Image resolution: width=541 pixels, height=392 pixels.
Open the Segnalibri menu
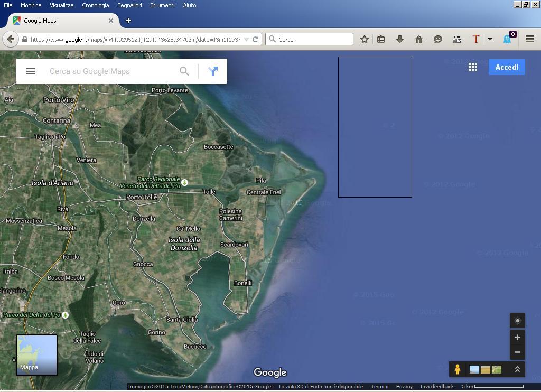coord(130,5)
